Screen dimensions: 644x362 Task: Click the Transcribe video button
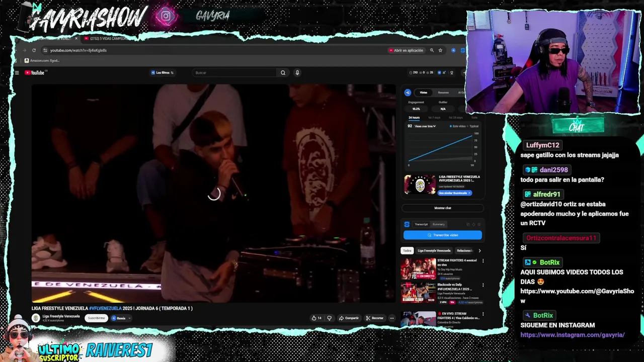click(443, 235)
